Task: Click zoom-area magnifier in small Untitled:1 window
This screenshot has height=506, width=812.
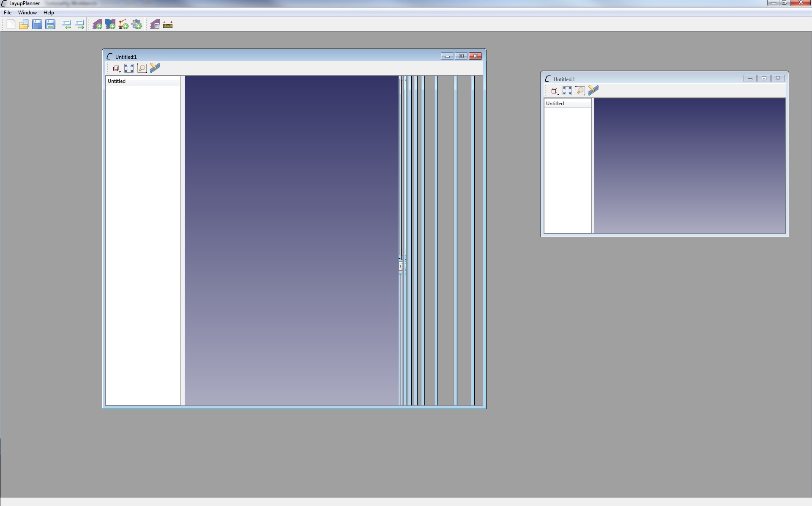Action: [580, 91]
